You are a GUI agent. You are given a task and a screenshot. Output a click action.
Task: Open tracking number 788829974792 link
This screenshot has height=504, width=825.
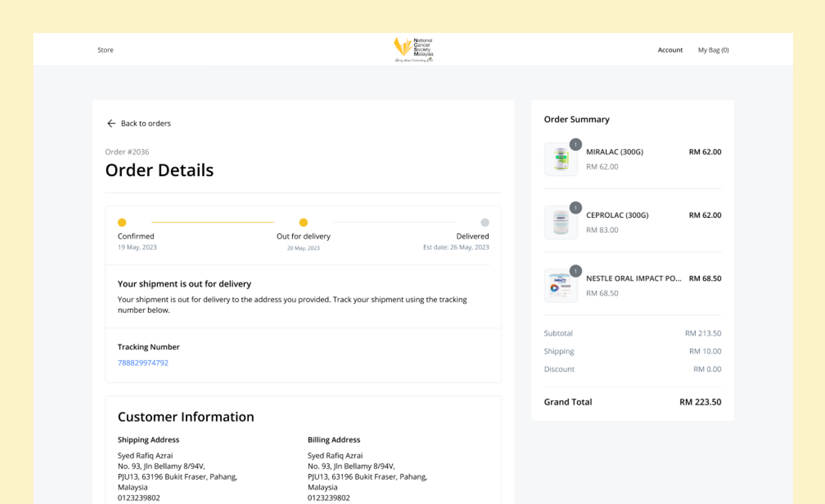(143, 363)
